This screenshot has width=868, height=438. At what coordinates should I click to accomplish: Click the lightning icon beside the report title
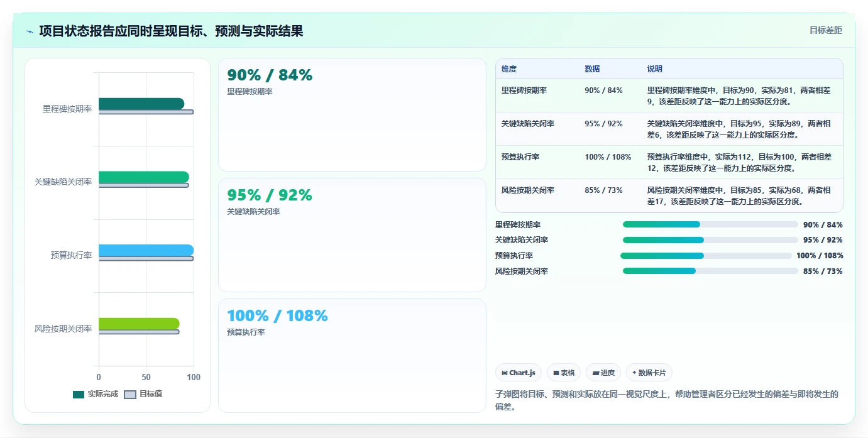pos(30,31)
